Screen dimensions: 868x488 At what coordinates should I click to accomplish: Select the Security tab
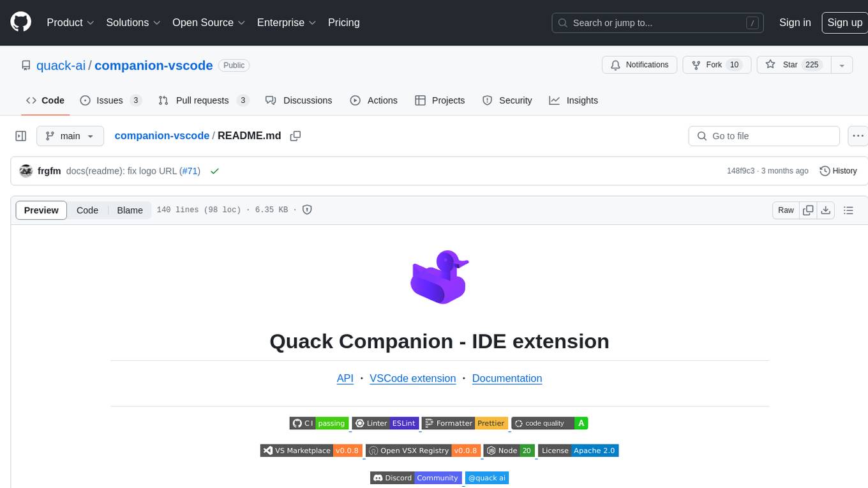[507, 100]
